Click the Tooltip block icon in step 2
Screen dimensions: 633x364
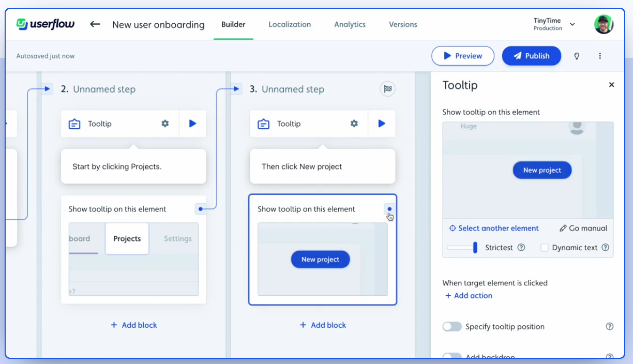(74, 124)
